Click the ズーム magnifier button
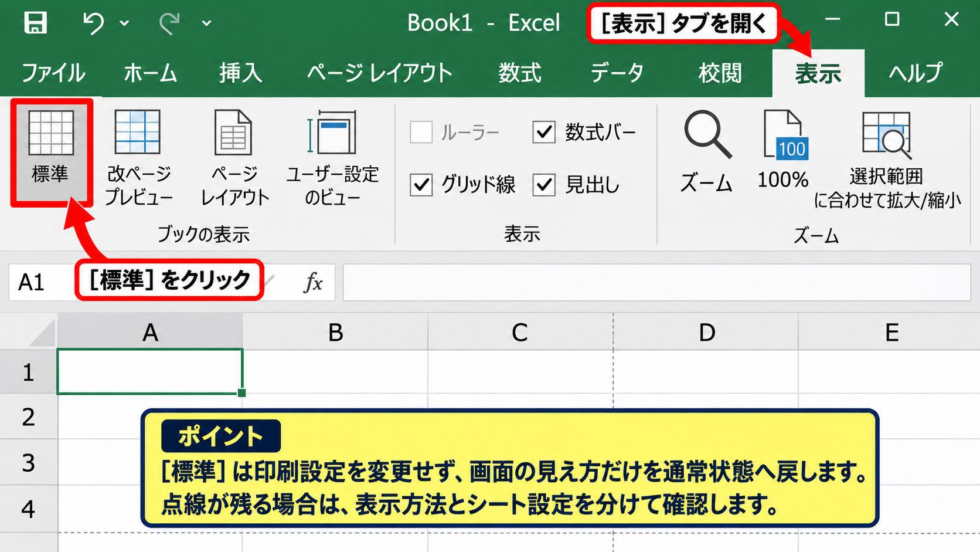This screenshot has height=552, width=980. 706,151
